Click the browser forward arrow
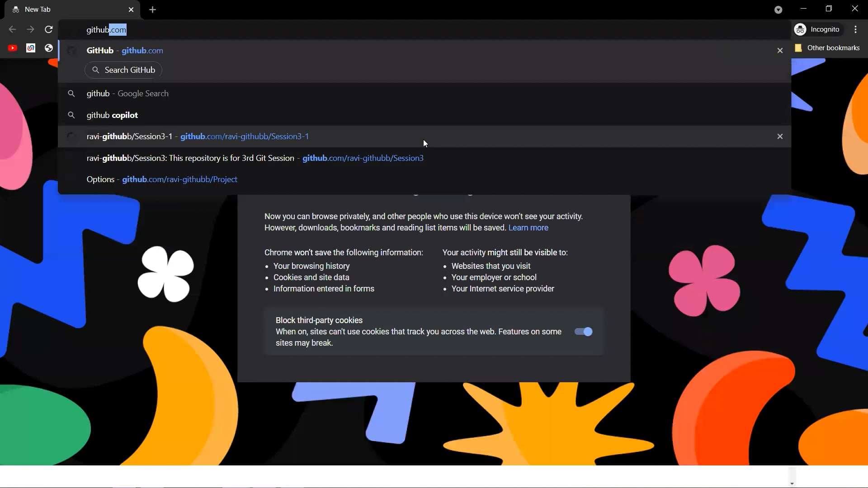Image resolution: width=868 pixels, height=488 pixels. coord(30,29)
